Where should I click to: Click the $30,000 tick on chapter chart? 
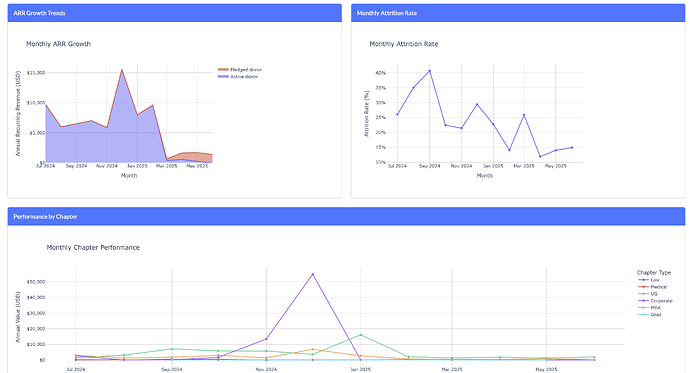click(x=36, y=313)
